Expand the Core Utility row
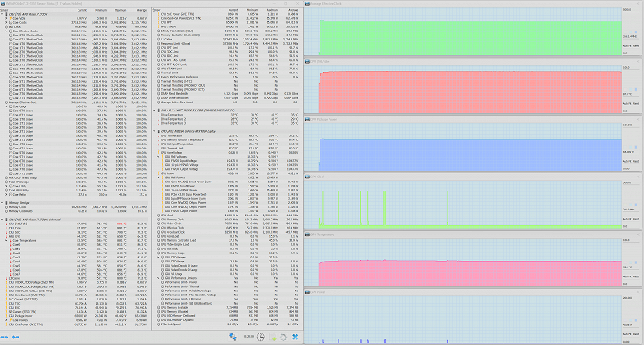 pyautogui.click(x=6, y=186)
